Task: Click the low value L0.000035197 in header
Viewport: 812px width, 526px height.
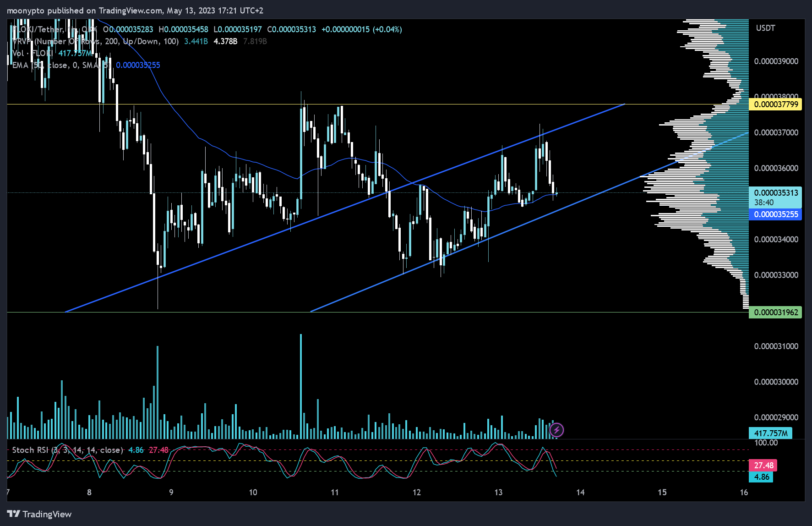Action: coord(238,29)
